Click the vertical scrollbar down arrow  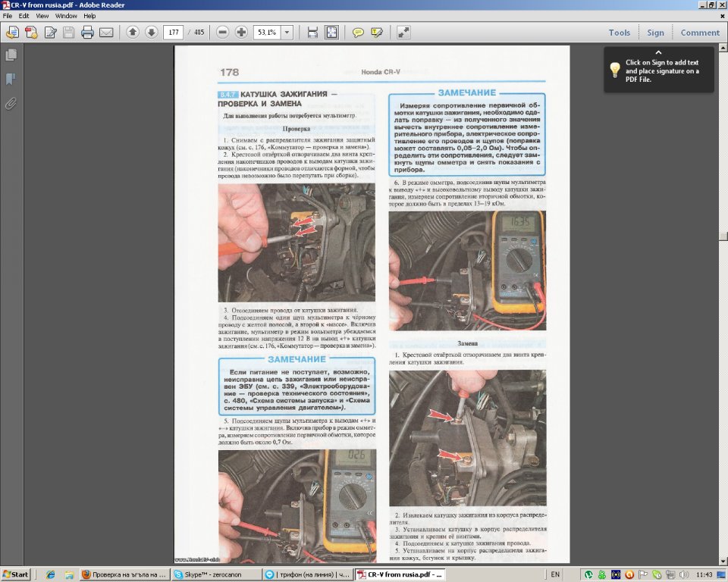click(x=723, y=561)
